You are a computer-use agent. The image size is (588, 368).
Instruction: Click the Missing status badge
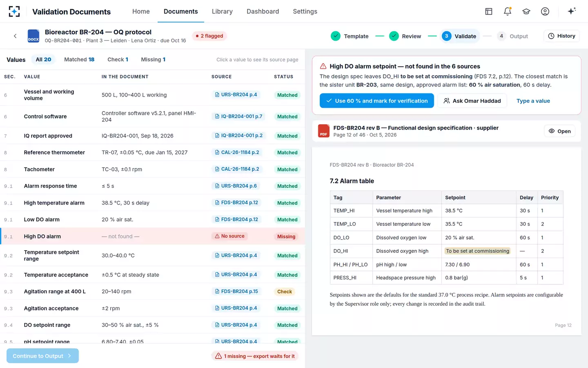point(286,236)
